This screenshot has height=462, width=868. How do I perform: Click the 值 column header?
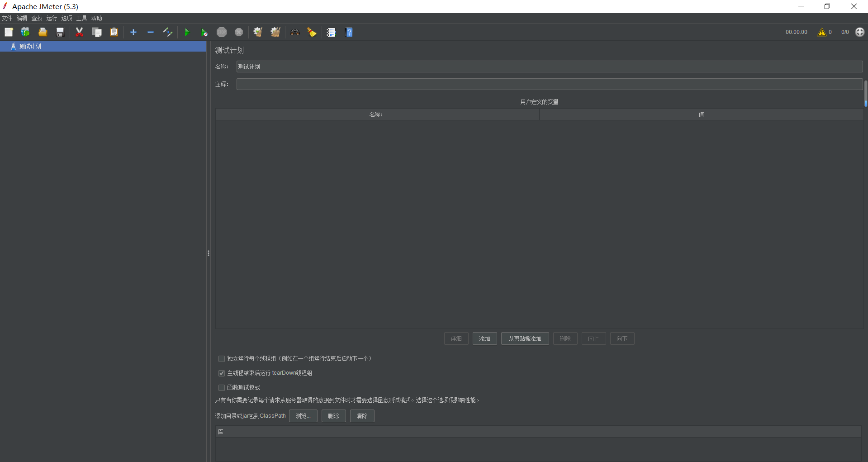[x=701, y=114]
